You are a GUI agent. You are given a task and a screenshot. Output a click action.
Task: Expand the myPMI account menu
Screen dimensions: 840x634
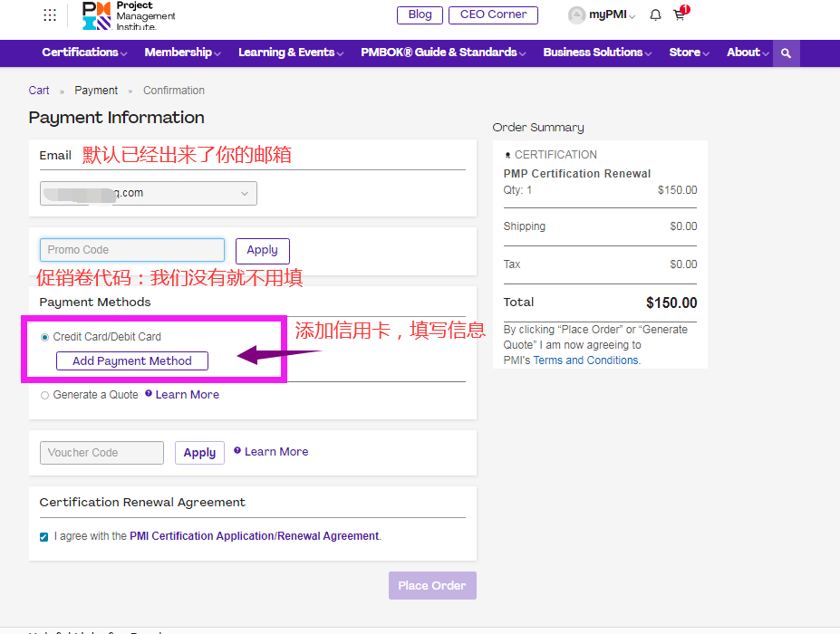click(613, 15)
